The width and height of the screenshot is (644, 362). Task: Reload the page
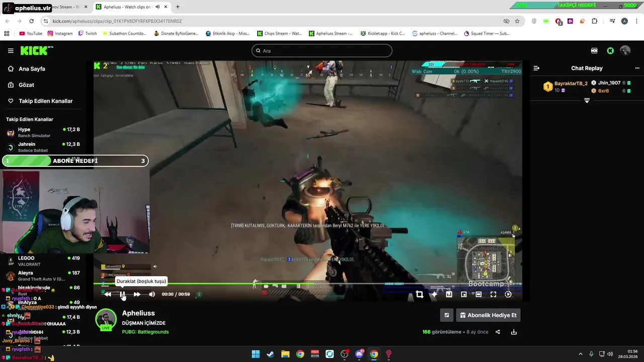[x=31, y=21]
